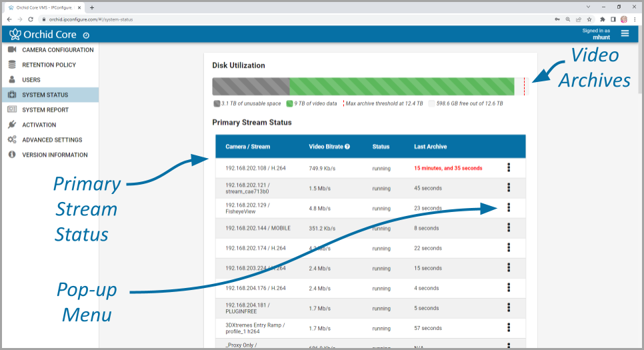Screen dimensions: 644x350
Task: Open pop-up menu for 192.168.204.176 stream
Action: point(509,287)
